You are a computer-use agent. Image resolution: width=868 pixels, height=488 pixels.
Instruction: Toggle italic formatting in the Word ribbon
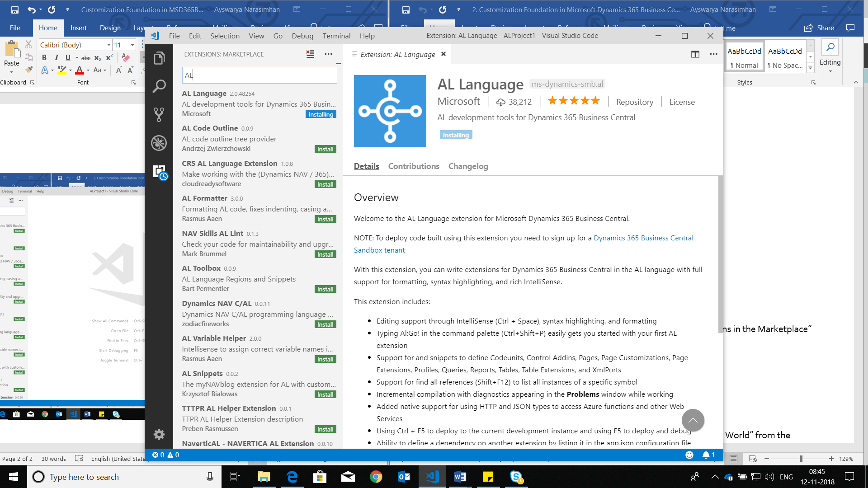(x=57, y=57)
